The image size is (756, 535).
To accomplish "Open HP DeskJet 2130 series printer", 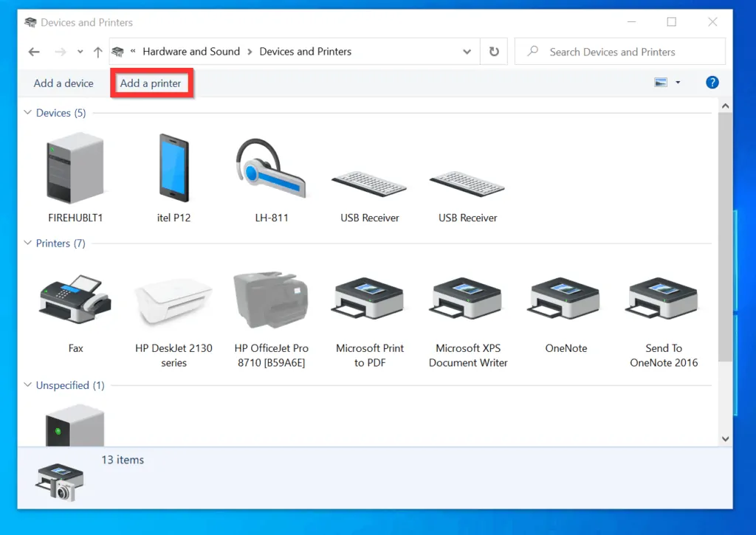I will tap(173, 299).
